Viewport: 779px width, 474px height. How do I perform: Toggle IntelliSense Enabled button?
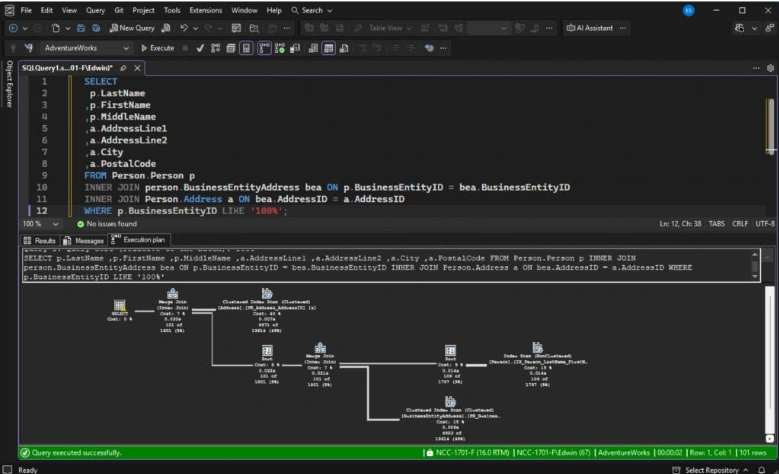[x=246, y=48]
